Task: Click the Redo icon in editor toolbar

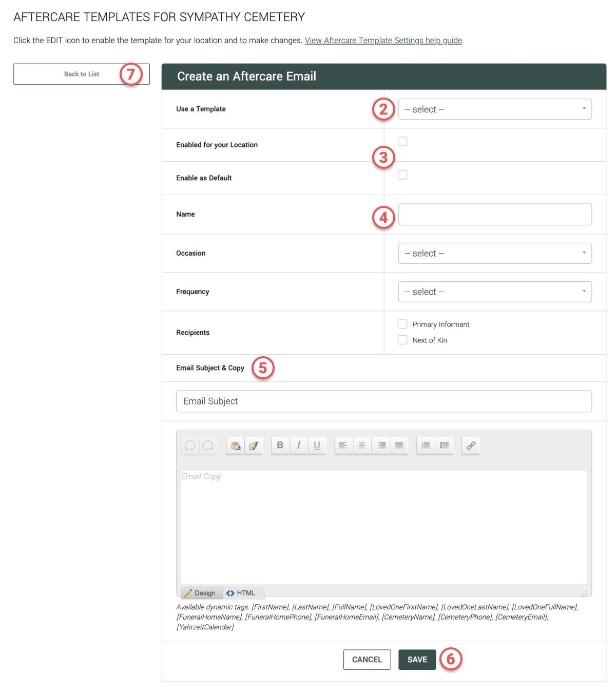Action: click(x=208, y=445)
